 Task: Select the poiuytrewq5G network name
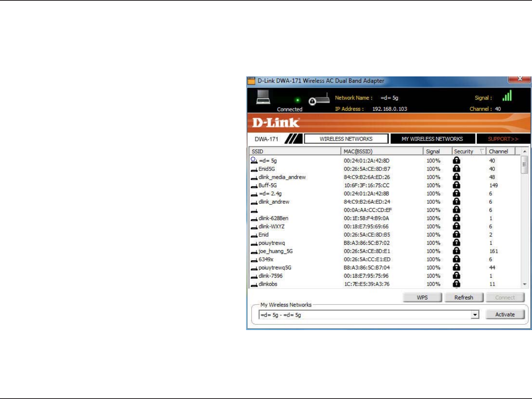click(x=275, y=268)
